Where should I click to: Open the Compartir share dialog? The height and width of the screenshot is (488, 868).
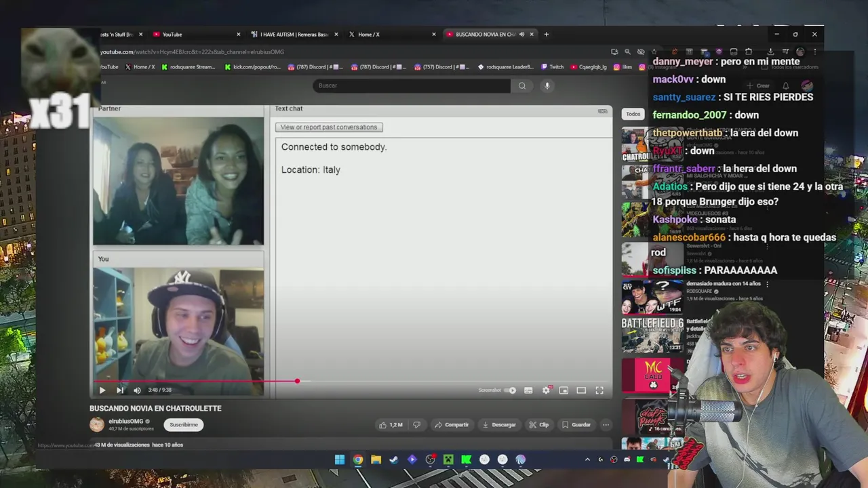(452, 425)
